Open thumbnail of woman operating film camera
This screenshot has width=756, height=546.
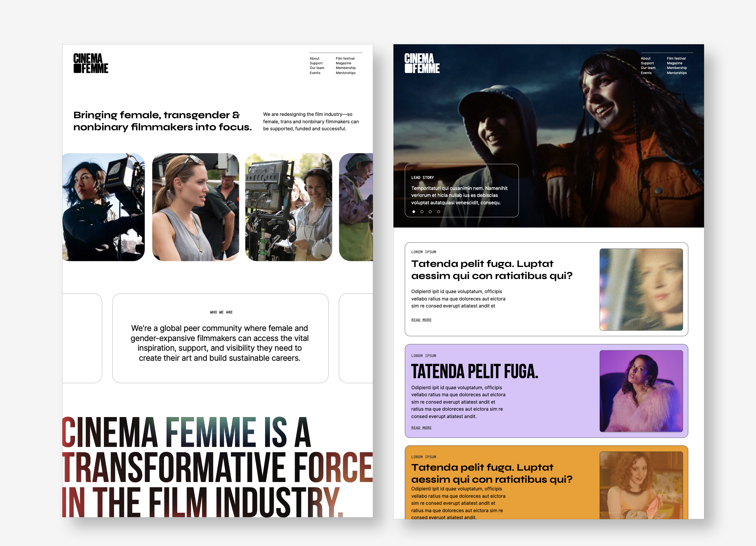(104, 207)
